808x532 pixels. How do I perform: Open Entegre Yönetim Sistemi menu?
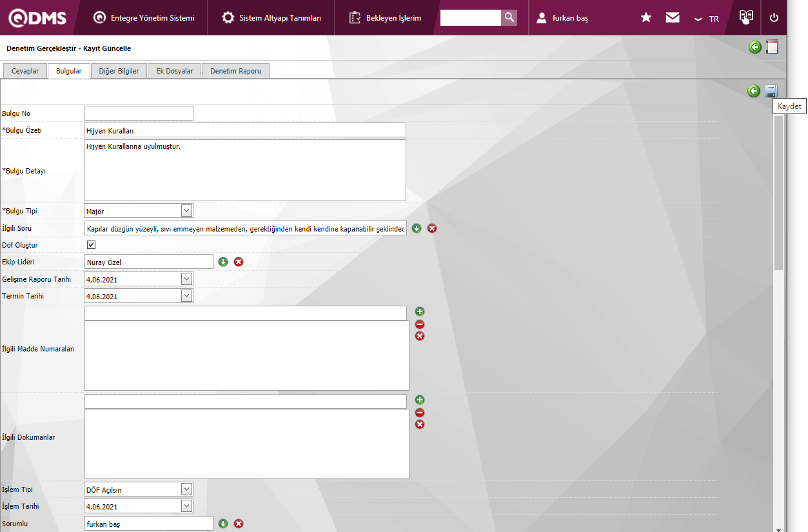click(144, 18)
